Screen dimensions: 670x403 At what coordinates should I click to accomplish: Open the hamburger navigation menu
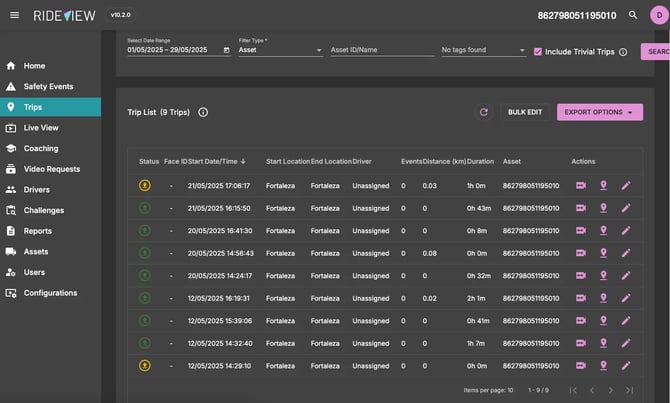[x=14, y=15]
